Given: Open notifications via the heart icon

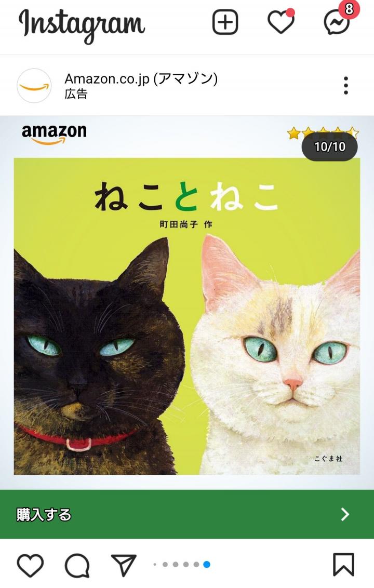Looking at the screenshot, I should pyautogui.click(x=281, y=21).
